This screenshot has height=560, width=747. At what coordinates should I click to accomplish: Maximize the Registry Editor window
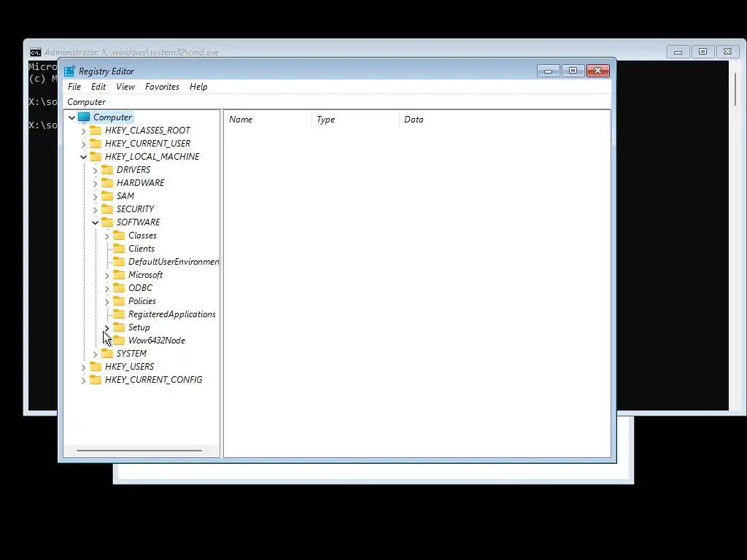click(573, 71)
